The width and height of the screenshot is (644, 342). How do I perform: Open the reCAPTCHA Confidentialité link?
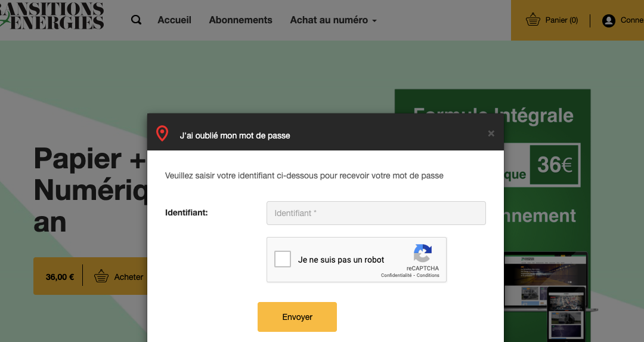coord(396,276)
